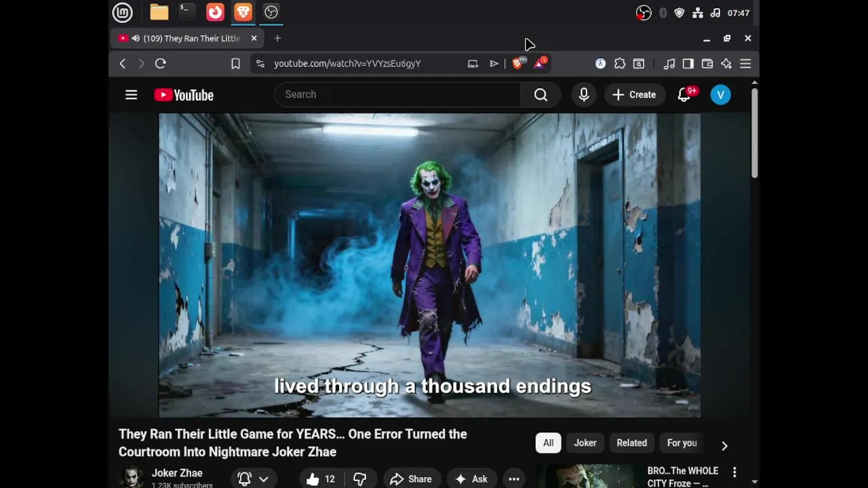Open the Extensions puzzle icon
Image resolution: width=868 pixels, height=488 pixels.
click(620, 64)
